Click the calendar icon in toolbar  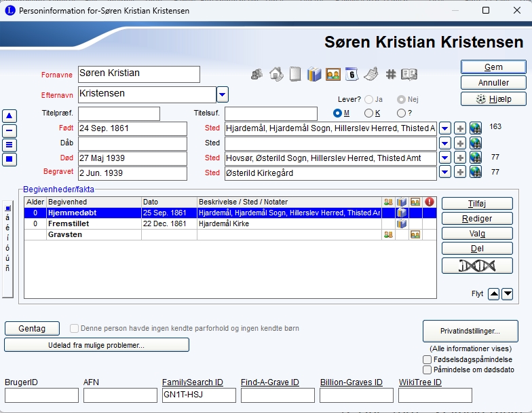[351, 74]
